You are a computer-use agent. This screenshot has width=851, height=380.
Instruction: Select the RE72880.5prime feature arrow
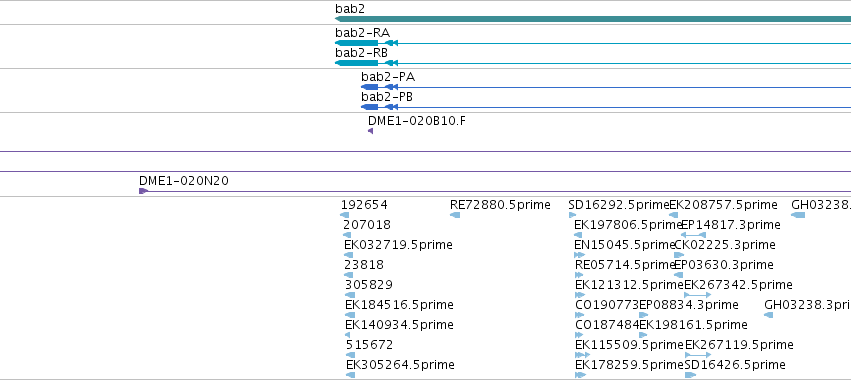click(455, 215)
